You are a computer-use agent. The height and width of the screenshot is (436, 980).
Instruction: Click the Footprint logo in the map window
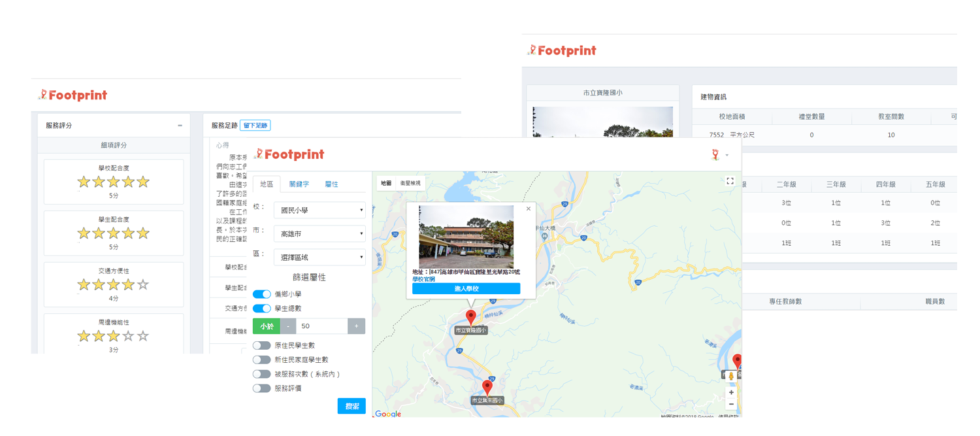289,154
